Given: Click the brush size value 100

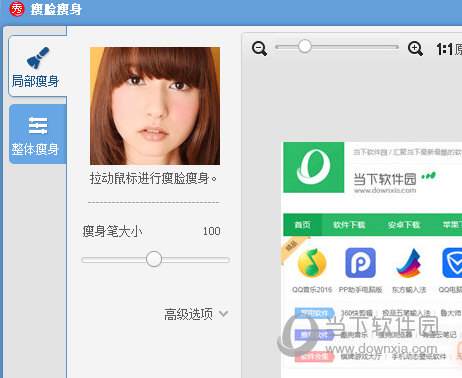Looking at the screenshot, I should pyautogui.click(x=212, y=231).
